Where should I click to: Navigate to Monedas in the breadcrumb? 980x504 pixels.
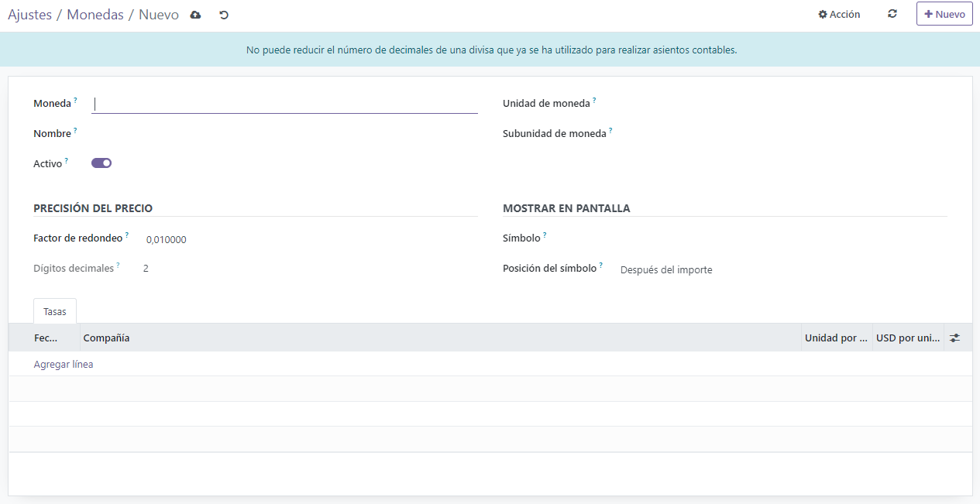pos(95,13)
